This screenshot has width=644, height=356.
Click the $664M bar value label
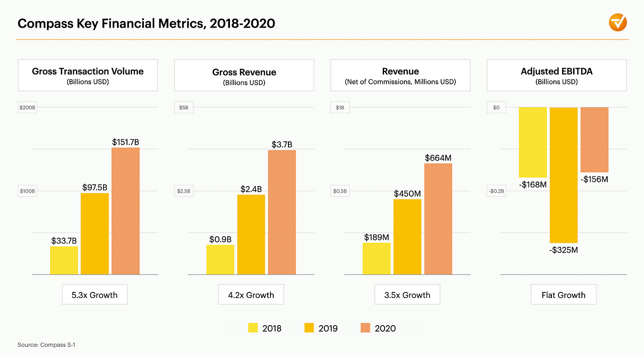(x=438, y=158)
